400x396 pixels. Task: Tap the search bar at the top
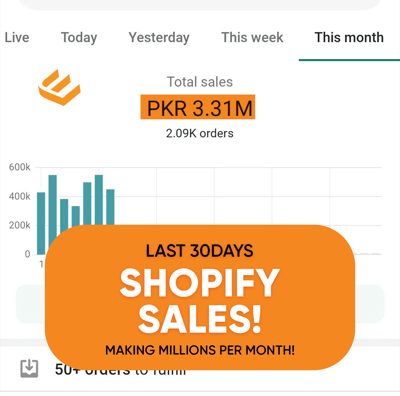[200, 5]
